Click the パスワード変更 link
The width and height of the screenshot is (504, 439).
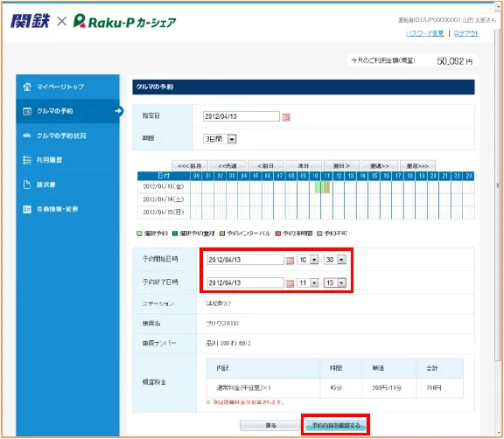click(x=425, y=33)
